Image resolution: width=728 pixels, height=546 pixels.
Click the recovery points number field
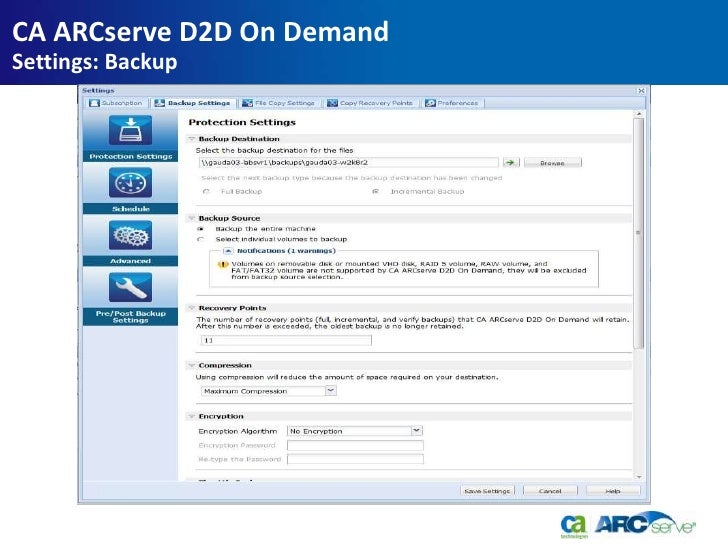point(286,340)
